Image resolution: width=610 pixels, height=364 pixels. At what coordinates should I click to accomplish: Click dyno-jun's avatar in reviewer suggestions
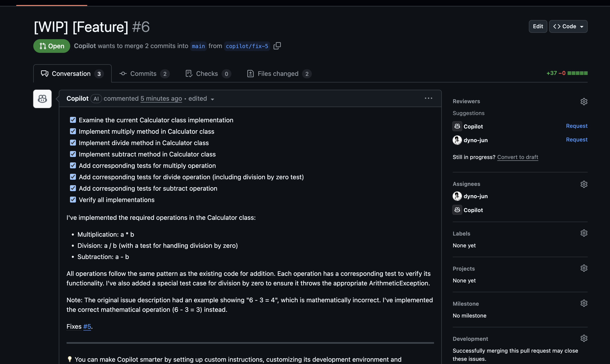point(457,140)
